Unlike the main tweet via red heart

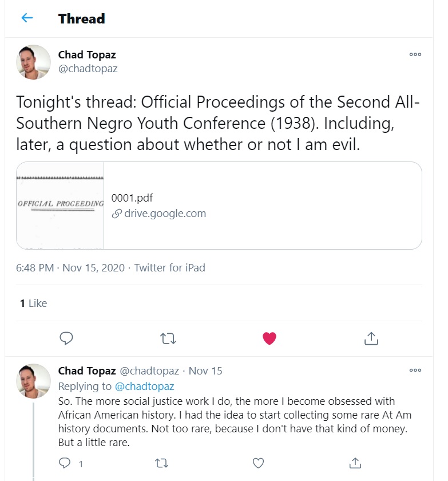coord(269,338)
